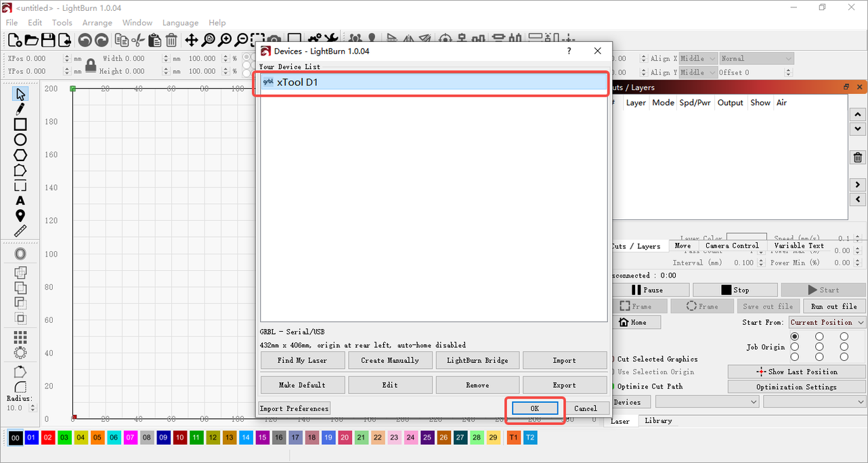Click the XPos value field
This screenshot has height=463, width=868.
[x=45, y=59]
